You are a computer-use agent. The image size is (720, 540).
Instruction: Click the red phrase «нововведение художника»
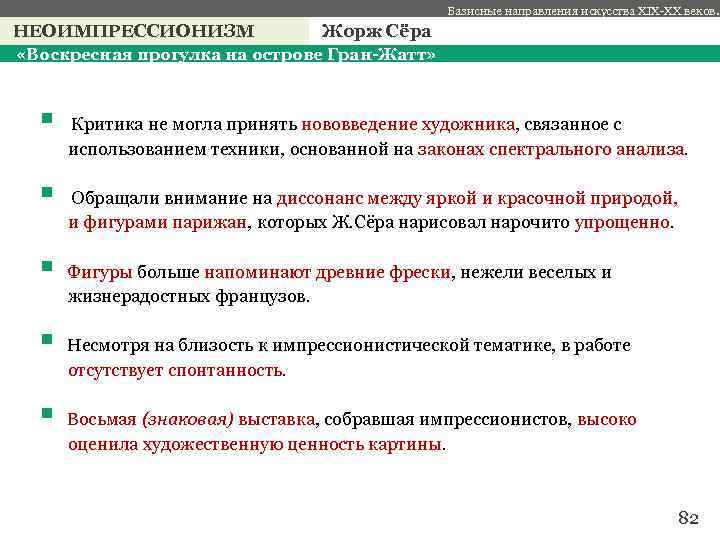[408, 124]
